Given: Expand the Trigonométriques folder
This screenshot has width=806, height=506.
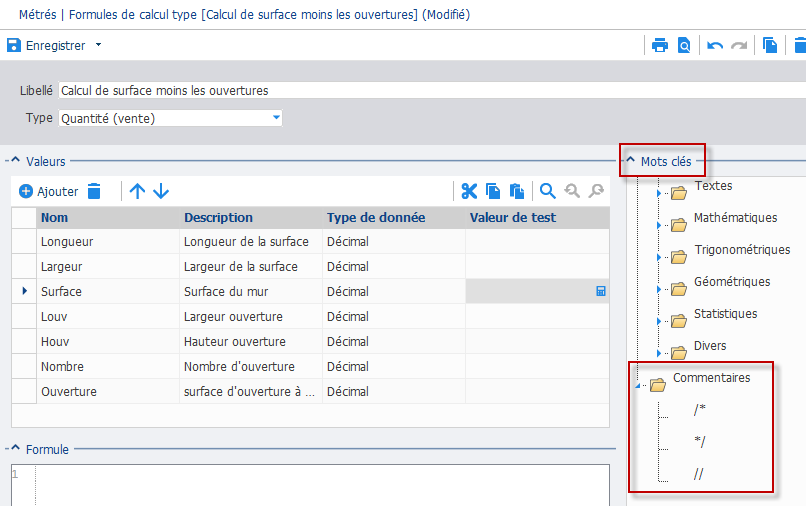Looking at the screenshot, I should coord(658,257).
